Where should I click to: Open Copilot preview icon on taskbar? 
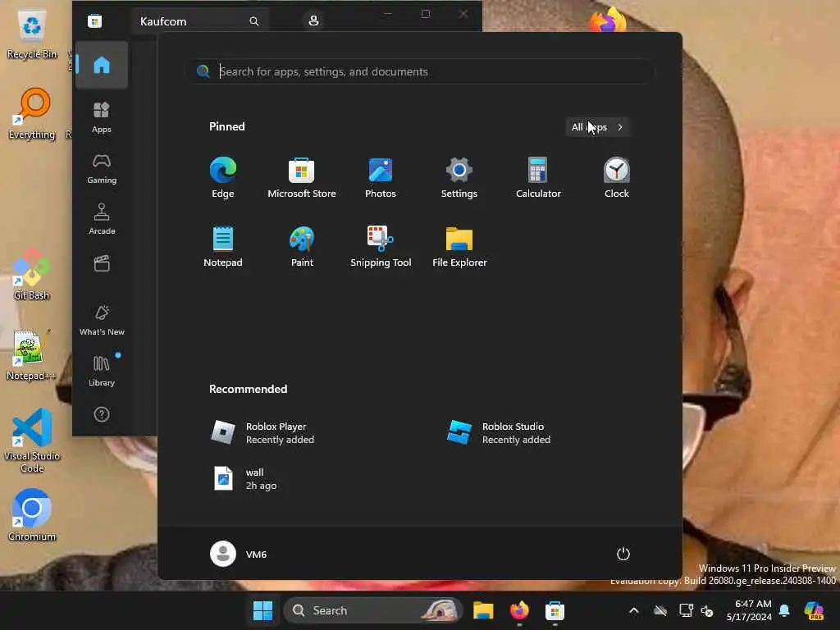click(815, 610)
